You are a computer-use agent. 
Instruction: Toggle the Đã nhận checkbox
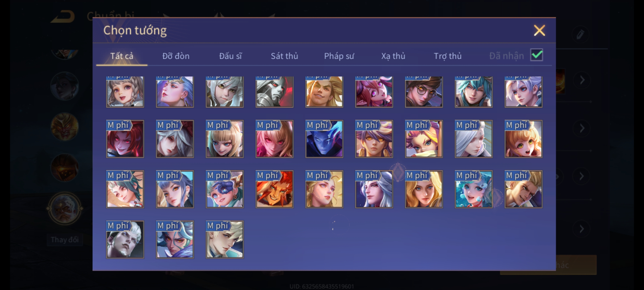537,55
